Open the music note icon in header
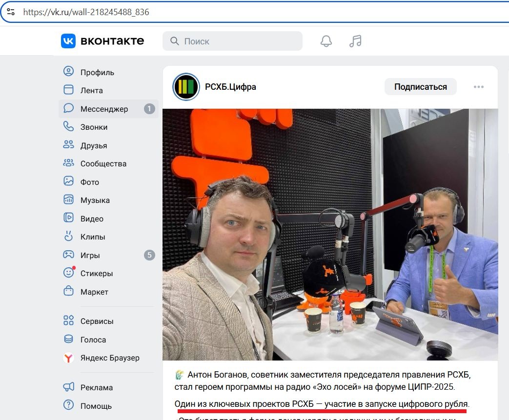 click(x=355, y=41)
